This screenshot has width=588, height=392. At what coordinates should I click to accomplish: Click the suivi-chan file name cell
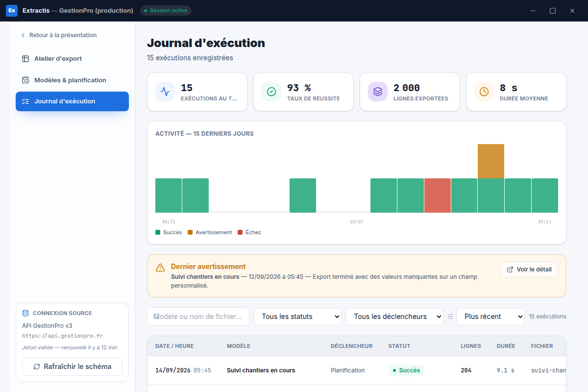[548, 370]
